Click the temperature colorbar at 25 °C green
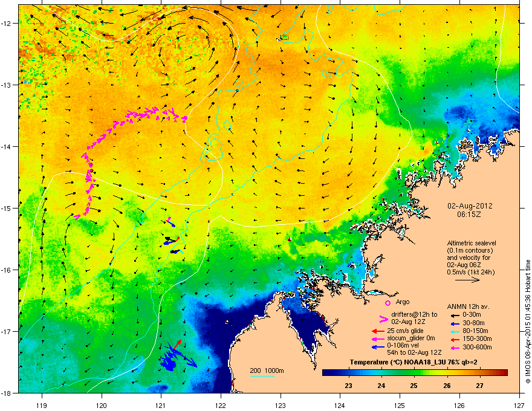 point(414,373)
